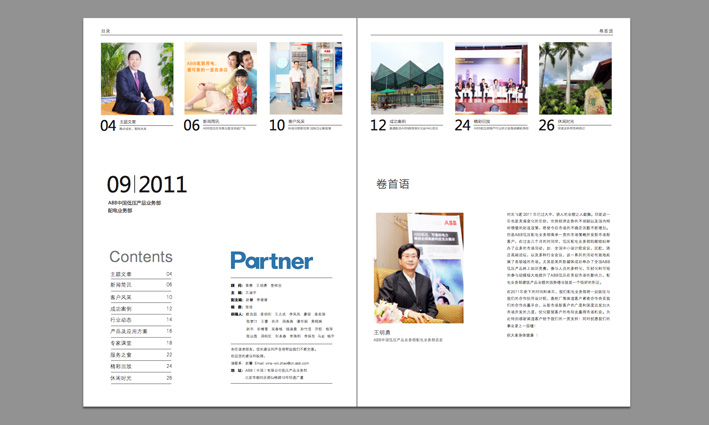Screen dimensions: 709x425
Task: Click the blue Partner logo
Action: [x=272, y=260]
